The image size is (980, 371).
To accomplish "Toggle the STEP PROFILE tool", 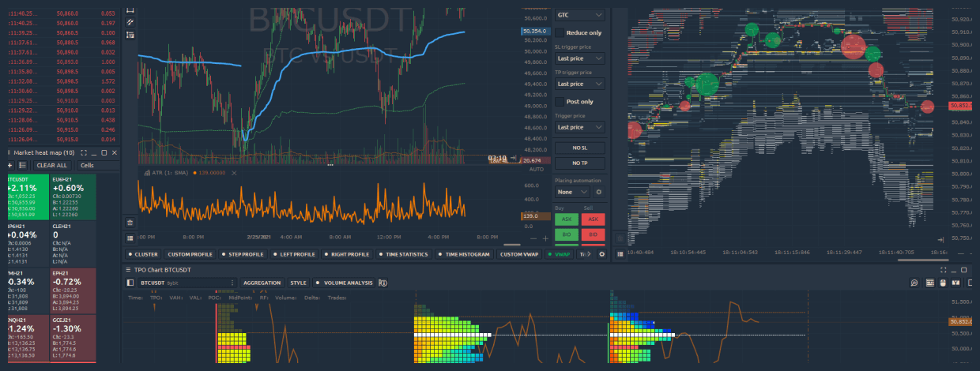I will pyautogui.click(x=244, y=254).
